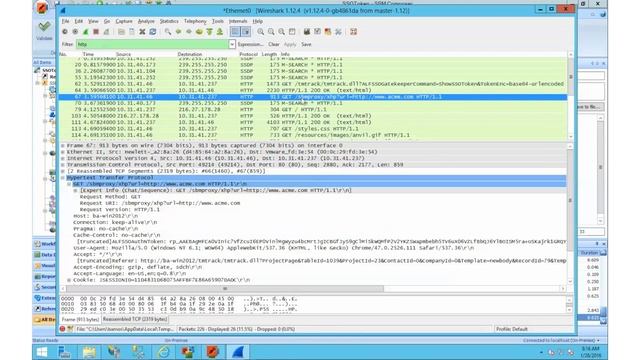This screenshot has height=360, width=640.
Task: Jump to the last packet icon
Action: click(x=220, y=32)
